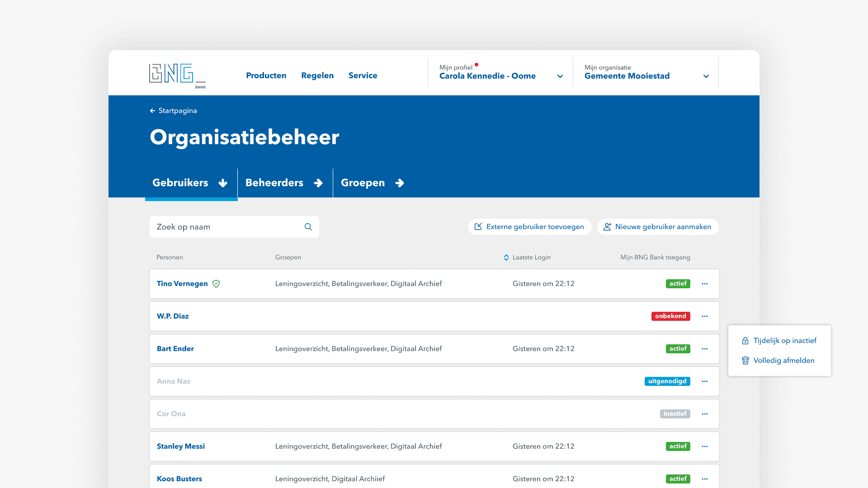This screenshot has width=868, height=488.
Task: Click the Zoek op naam search field
Action: tap(226, 227)
